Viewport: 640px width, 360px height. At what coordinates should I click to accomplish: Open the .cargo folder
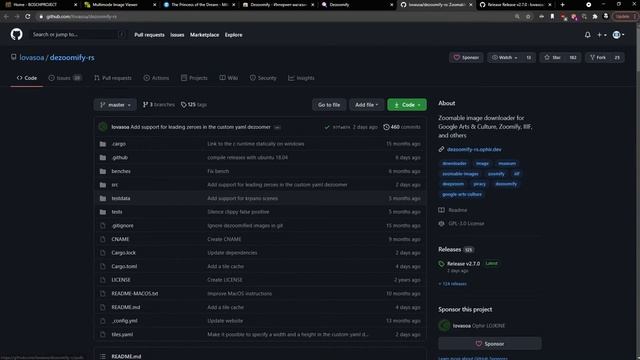tap(118, 144)
